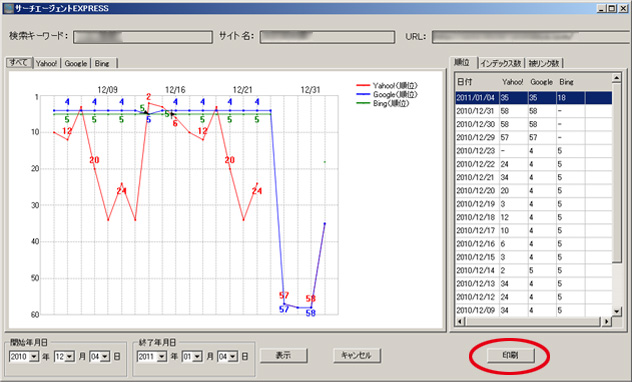
Task: Select the 2010/12/30 row
Action: coord(534,125)
